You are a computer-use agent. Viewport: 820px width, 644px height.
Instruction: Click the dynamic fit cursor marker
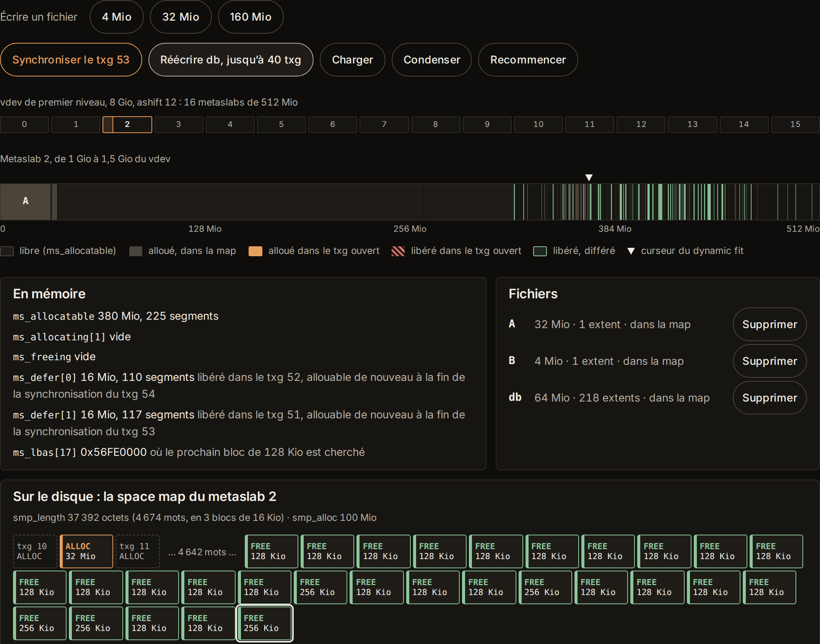[x=589, y=177]
